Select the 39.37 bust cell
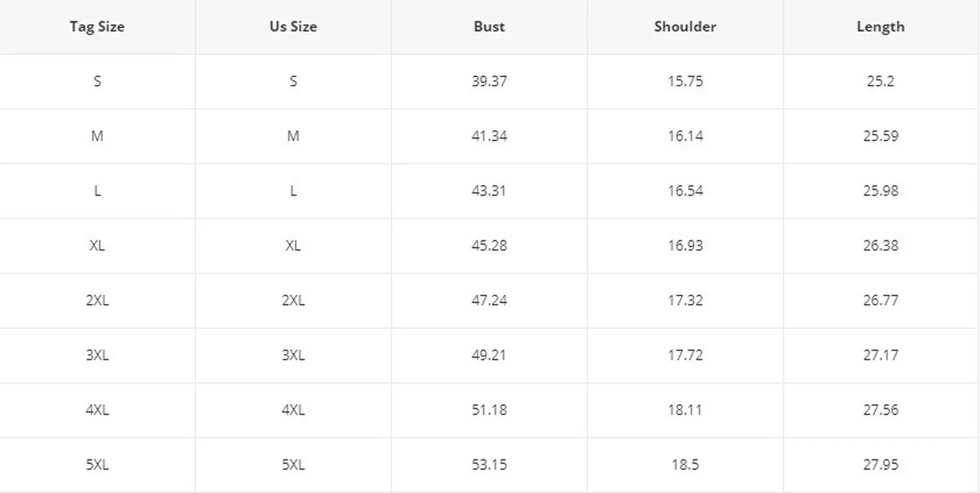This screenshot has height=493, width=980. [x=489, y=81]
